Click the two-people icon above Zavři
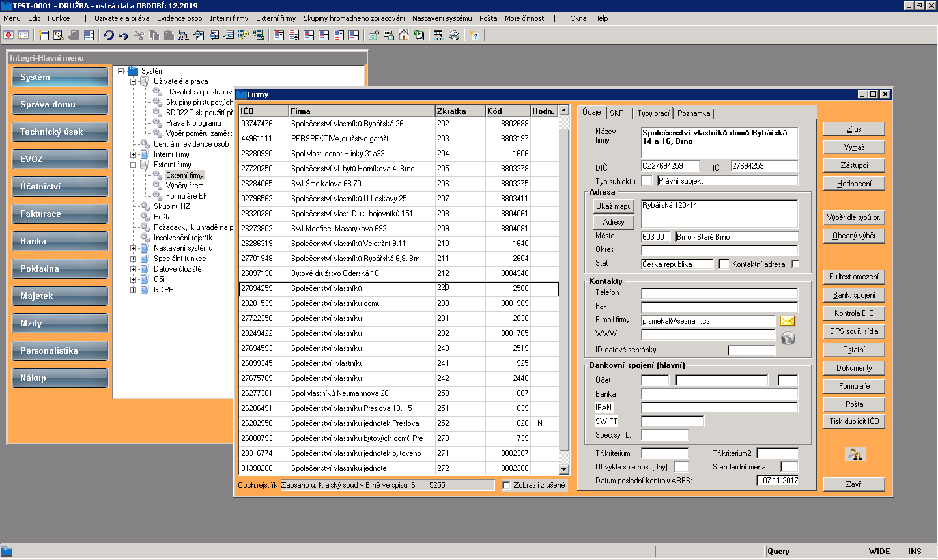The width and height of the screenshot is (938, 560). point(854,454)
